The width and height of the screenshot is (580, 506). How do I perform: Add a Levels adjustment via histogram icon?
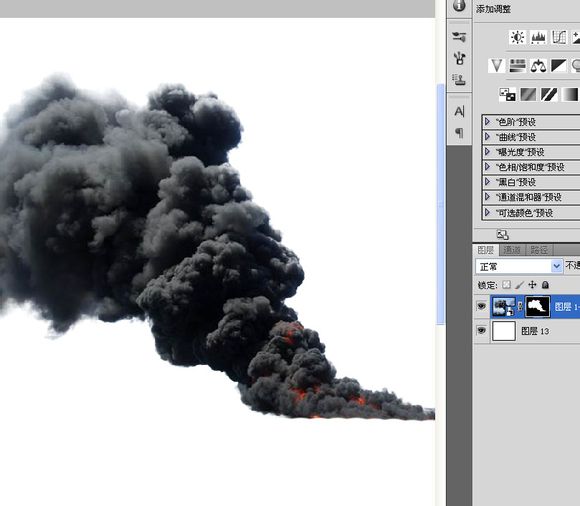tap(538, 37)
